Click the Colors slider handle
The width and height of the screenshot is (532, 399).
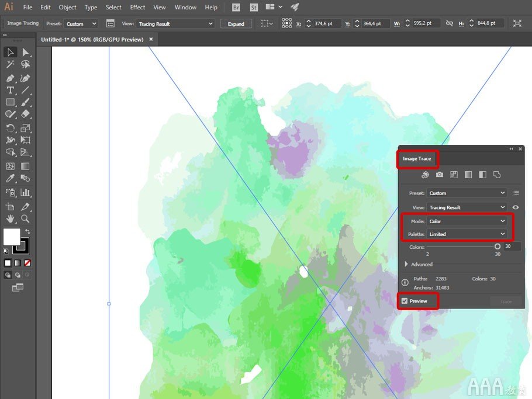(498, 247)
